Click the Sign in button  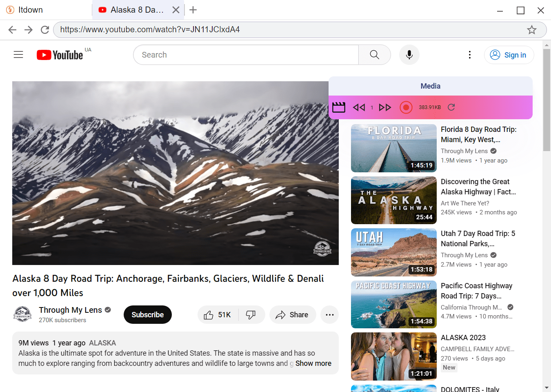pos(509,55)
